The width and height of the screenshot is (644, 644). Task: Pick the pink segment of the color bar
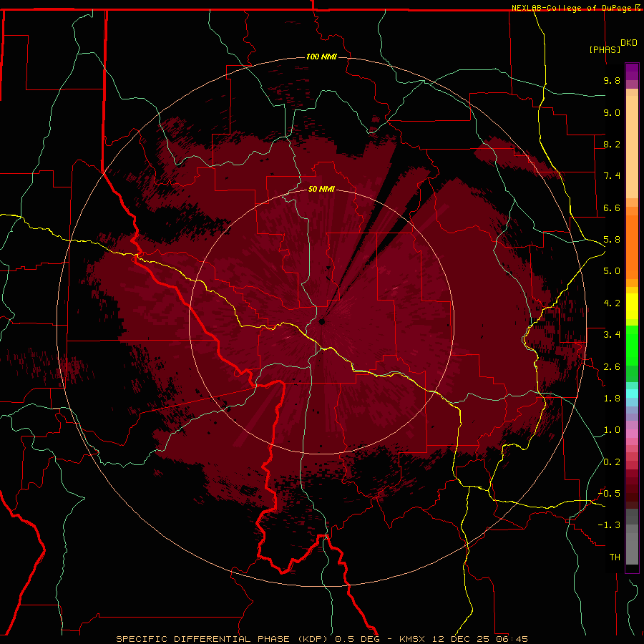pyautogui.click(x=632, y=434)
